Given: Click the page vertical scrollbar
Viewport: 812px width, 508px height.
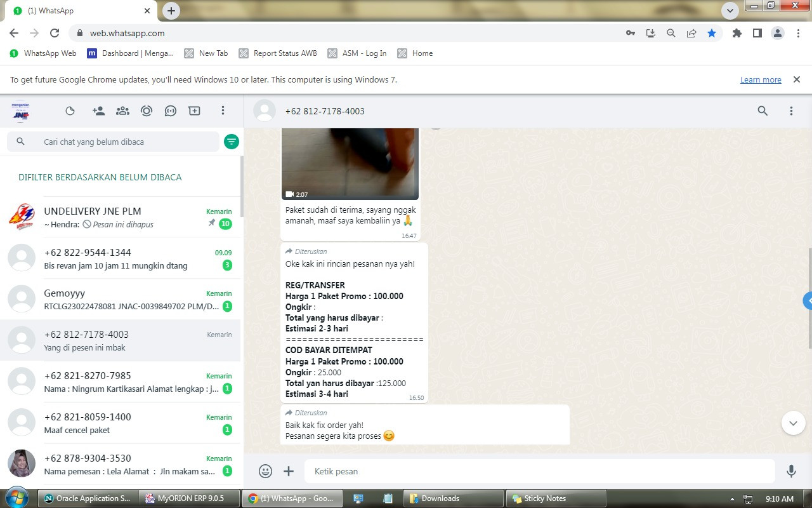Looking at the screenshot, I should (x=809, y=298).
